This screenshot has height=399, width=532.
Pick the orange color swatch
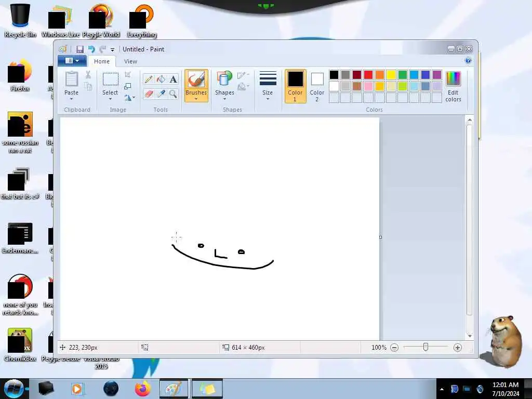pos(380,75)
